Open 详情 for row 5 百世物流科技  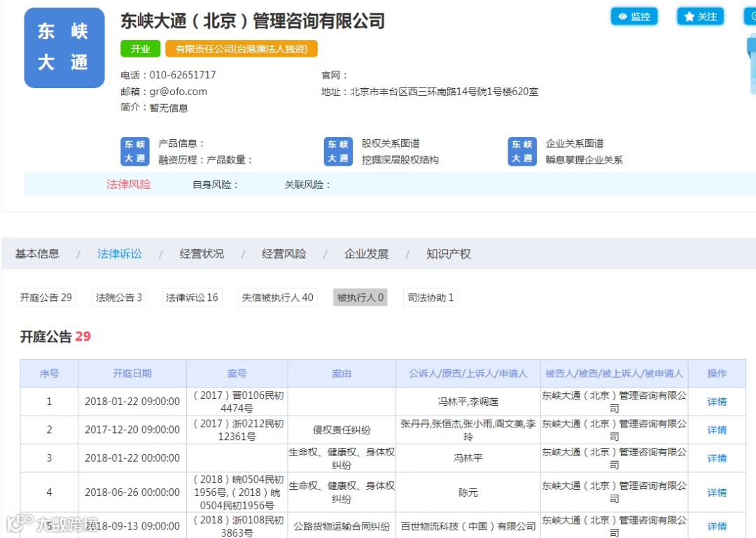click(x=717, y=526)
